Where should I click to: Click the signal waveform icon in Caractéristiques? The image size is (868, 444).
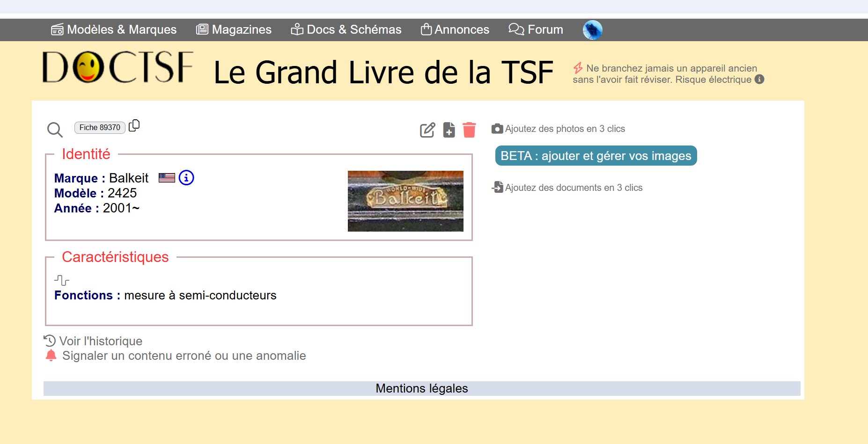coord(61,280)
